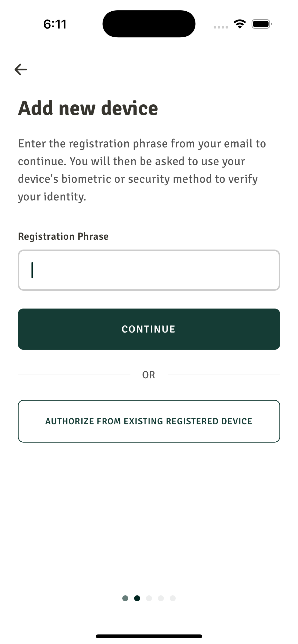Focus the Registration Phrase input field
This screenshot has height=644, width=298.
[149, 270]
